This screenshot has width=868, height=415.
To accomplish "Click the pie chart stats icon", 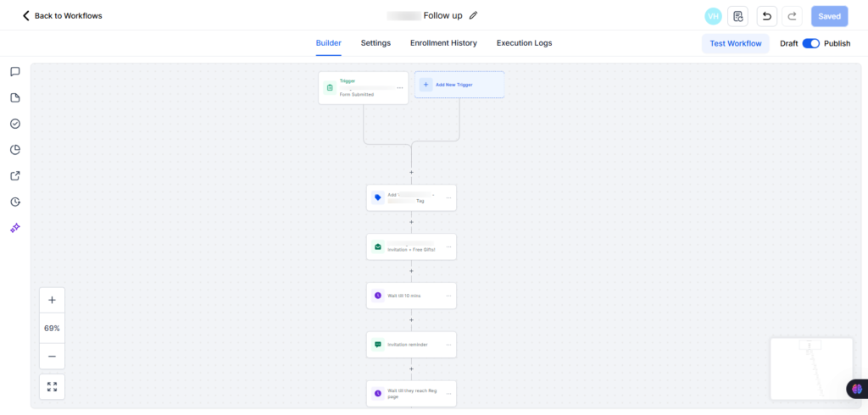I will click(15, 150).
